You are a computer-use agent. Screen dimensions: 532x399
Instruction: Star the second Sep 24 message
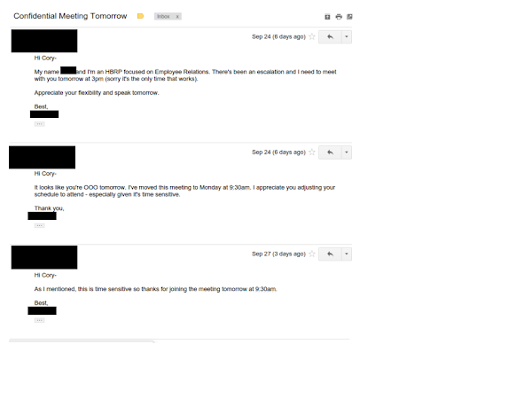tap(312, 153)
